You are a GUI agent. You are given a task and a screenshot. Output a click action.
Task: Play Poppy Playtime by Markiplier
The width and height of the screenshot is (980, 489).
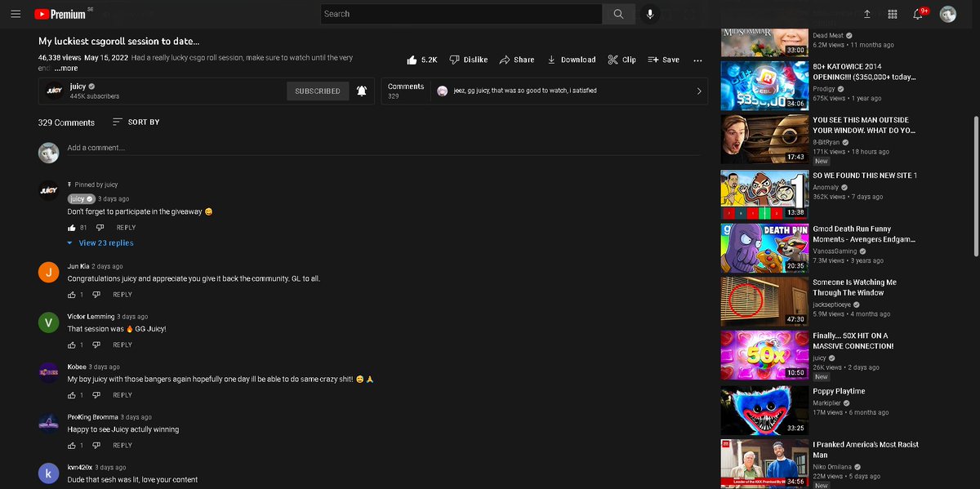pos(764,409)
